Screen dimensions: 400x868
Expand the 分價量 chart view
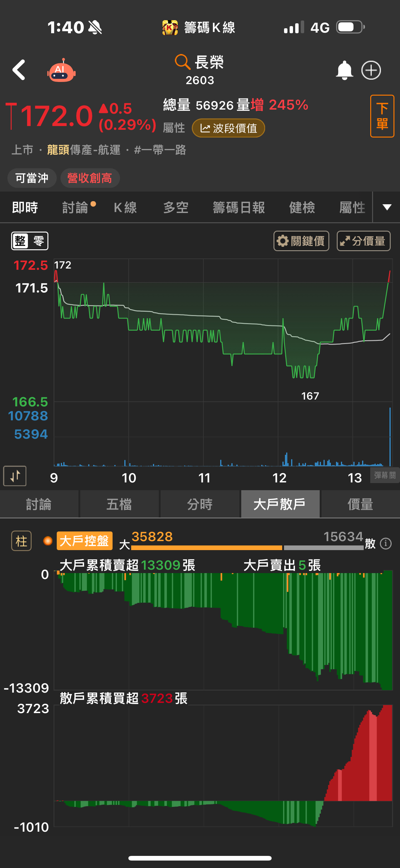(364, 241)
